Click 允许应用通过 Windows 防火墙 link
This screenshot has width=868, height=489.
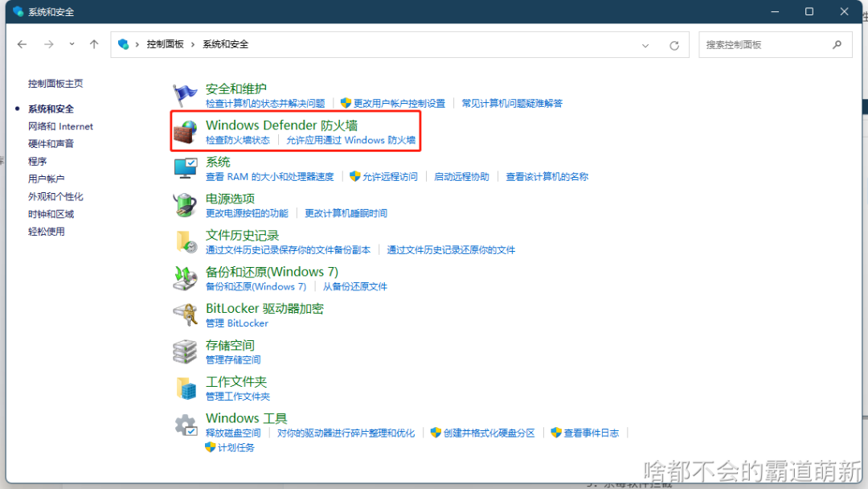(x=350, y=140)
